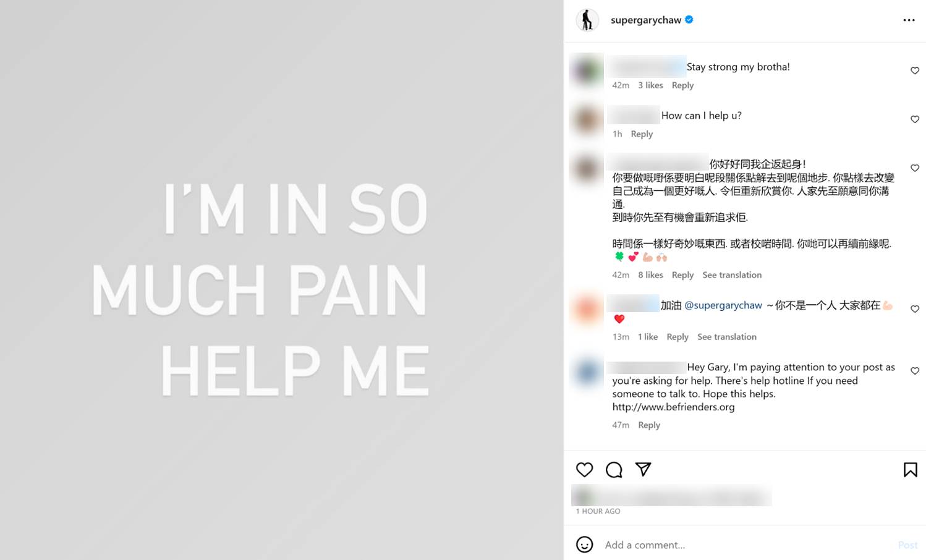Save the post with the bookmark icon
This screenshot has height=560, width=926.
click(910, 470)
